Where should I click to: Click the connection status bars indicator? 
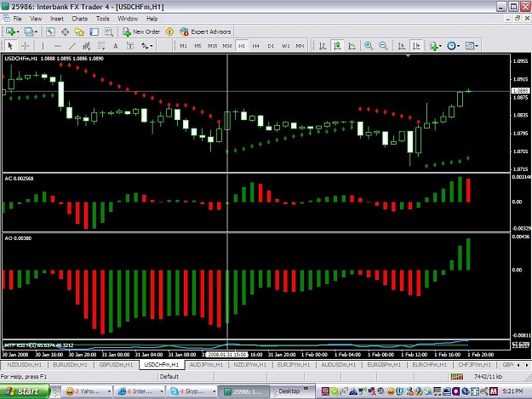tap(457, 376)
